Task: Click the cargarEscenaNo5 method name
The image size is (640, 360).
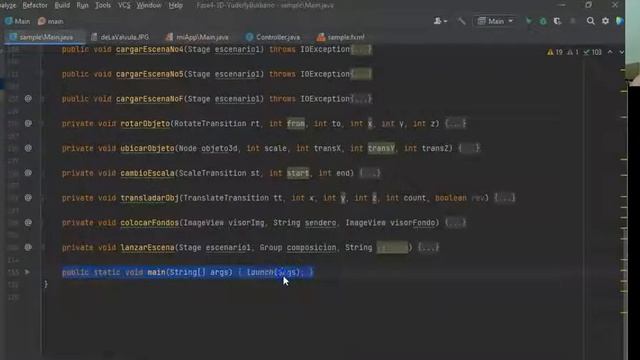Action: tap(149, 74)
